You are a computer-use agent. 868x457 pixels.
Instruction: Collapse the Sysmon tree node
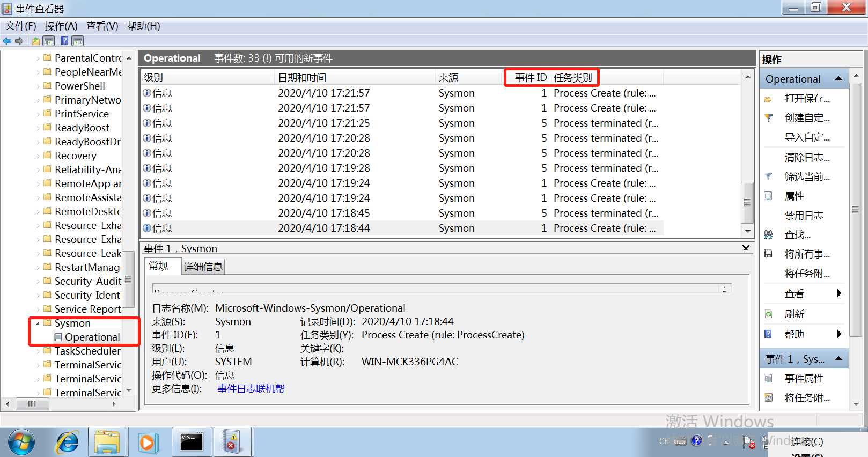tap(38, 323)
